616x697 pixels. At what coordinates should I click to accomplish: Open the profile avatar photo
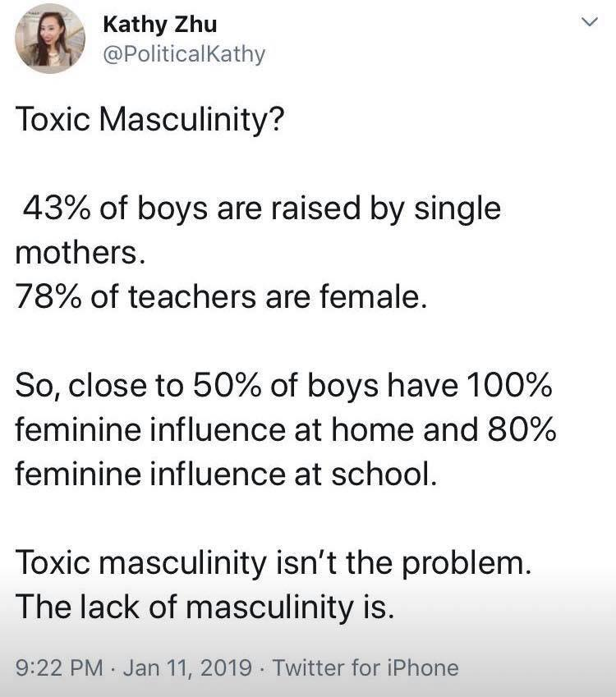pos(50,39)
